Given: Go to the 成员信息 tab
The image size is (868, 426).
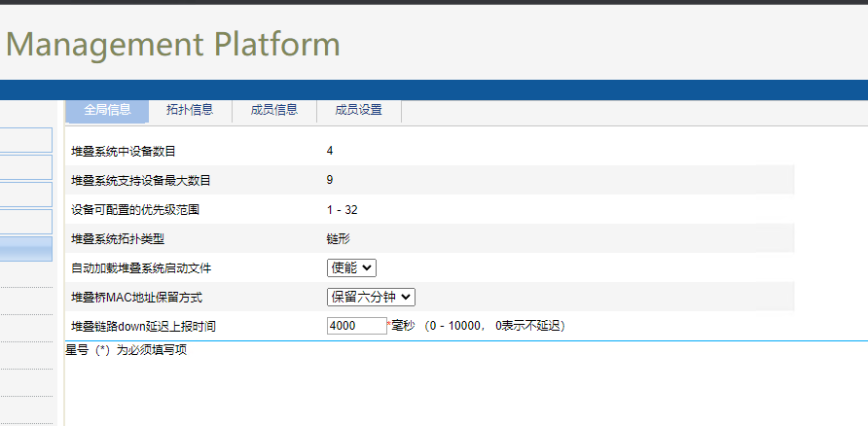Looking at the screenshot, I should (x=274, y=110).
